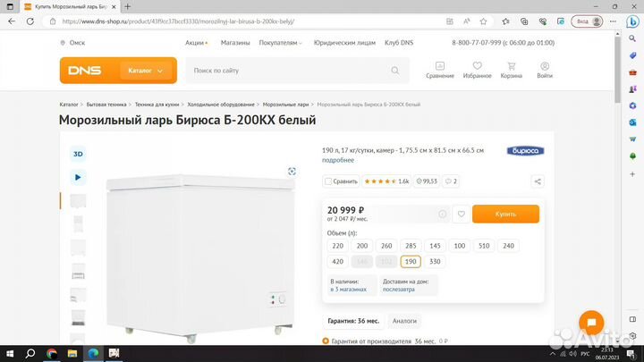Open the Сравнение comparison icon in header
644x362 pixels.
tap(440, 71)
